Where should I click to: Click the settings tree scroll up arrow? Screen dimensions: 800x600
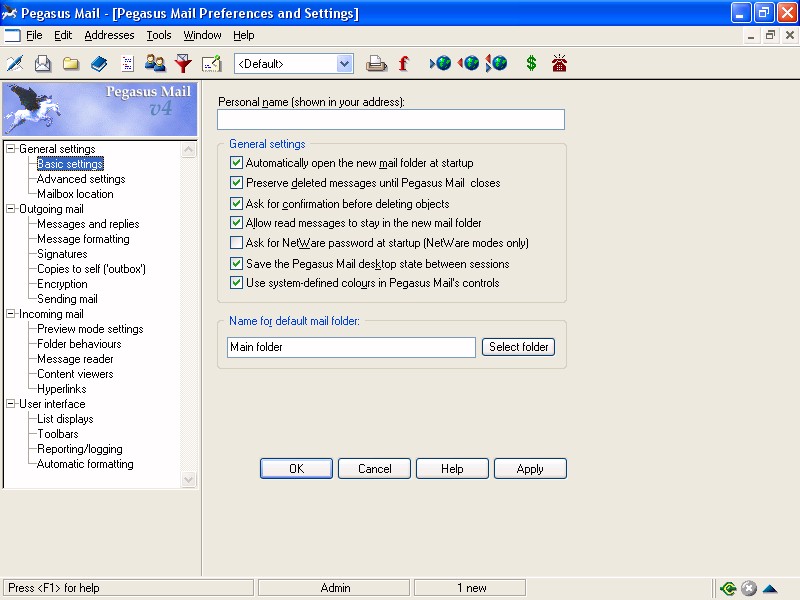tap(189, 150)
